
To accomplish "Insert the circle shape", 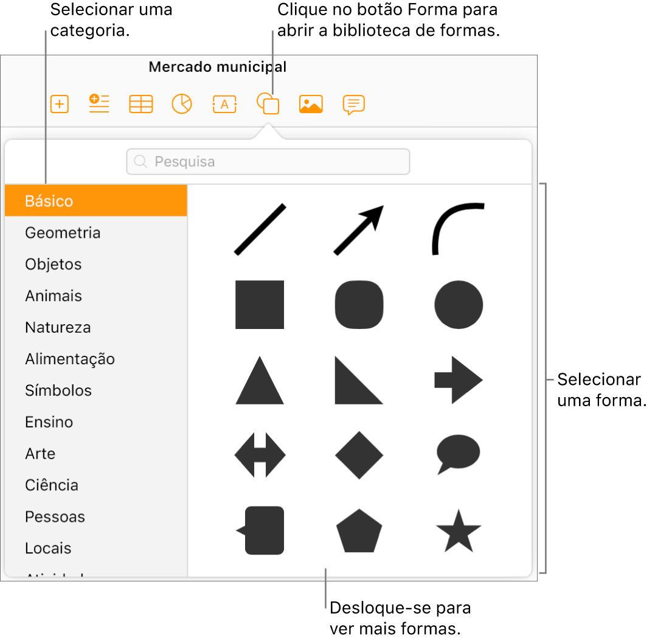I will coord(459,305).
